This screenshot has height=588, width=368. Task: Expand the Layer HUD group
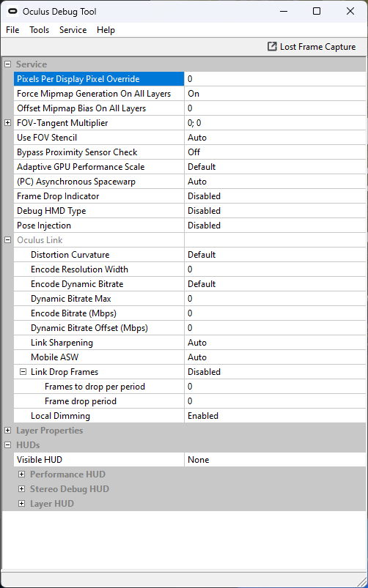(22, 504)
